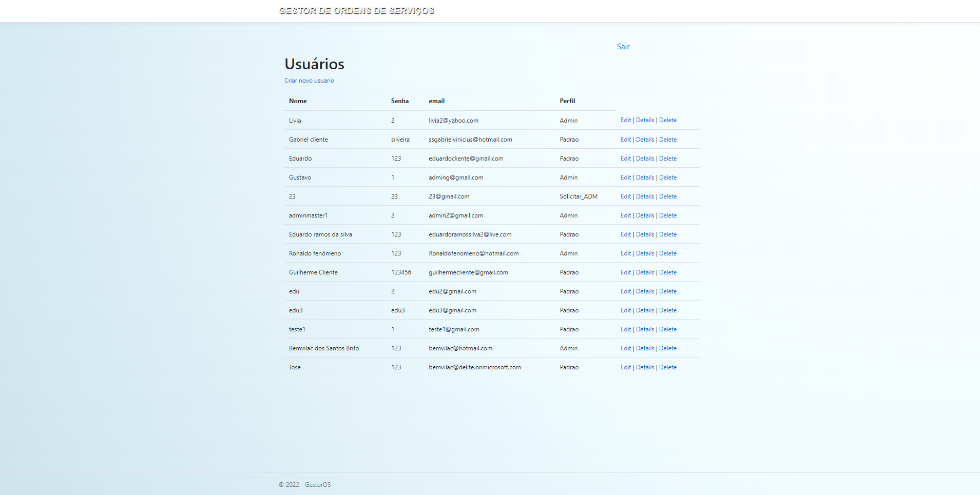980x495 pixels.
Task: Delete the user Eduardo
Action: [x=668, y=158]
